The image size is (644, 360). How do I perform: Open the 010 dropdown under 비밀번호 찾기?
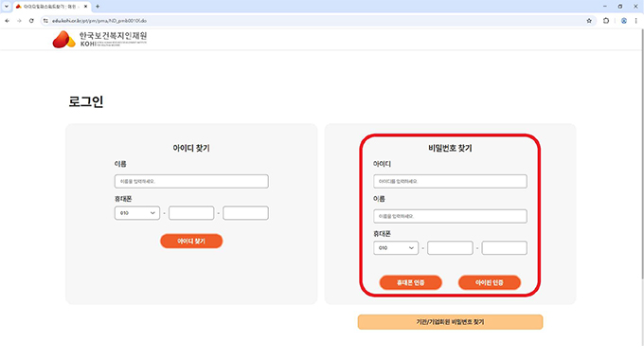click(396, 248)
